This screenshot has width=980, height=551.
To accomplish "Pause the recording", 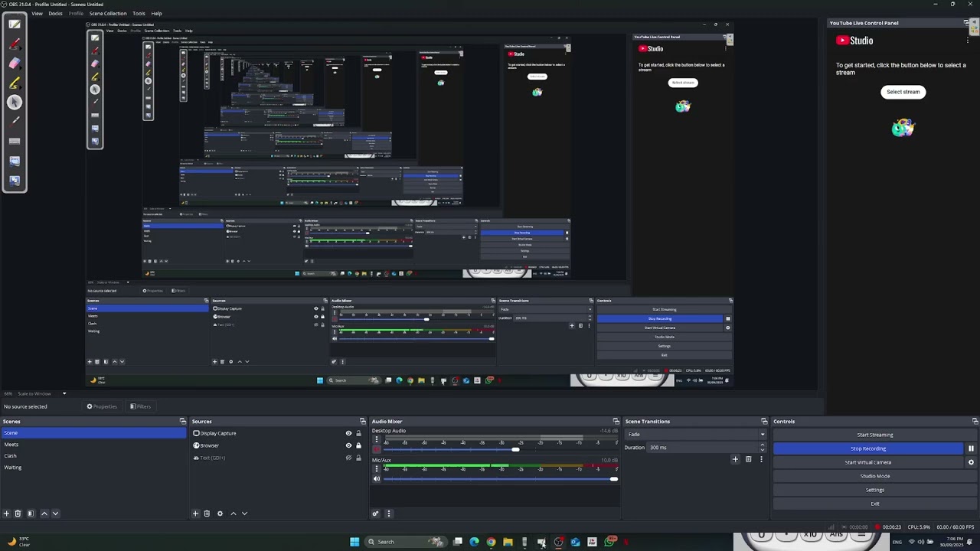I will click(971, 448).
